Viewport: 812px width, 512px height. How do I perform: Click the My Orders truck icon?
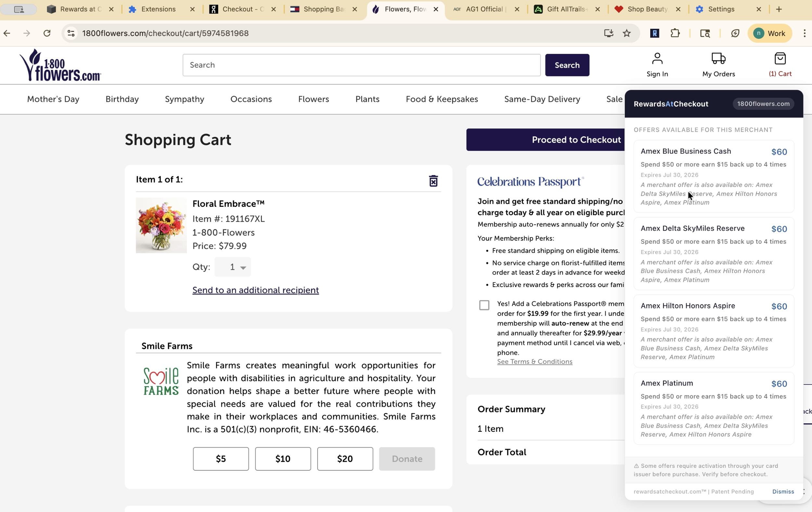click(x=718, y=59)
